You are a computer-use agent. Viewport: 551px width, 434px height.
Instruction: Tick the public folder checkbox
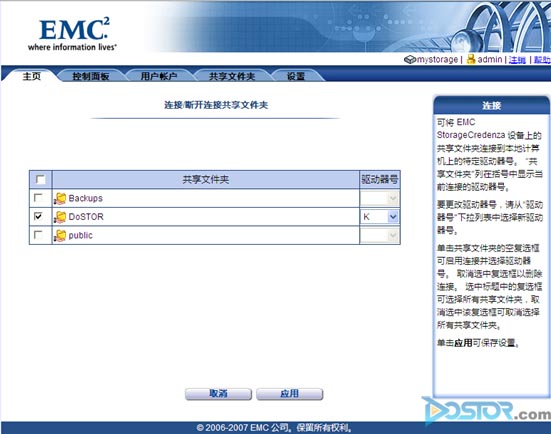pyautogui.click(x=38, y=234)
